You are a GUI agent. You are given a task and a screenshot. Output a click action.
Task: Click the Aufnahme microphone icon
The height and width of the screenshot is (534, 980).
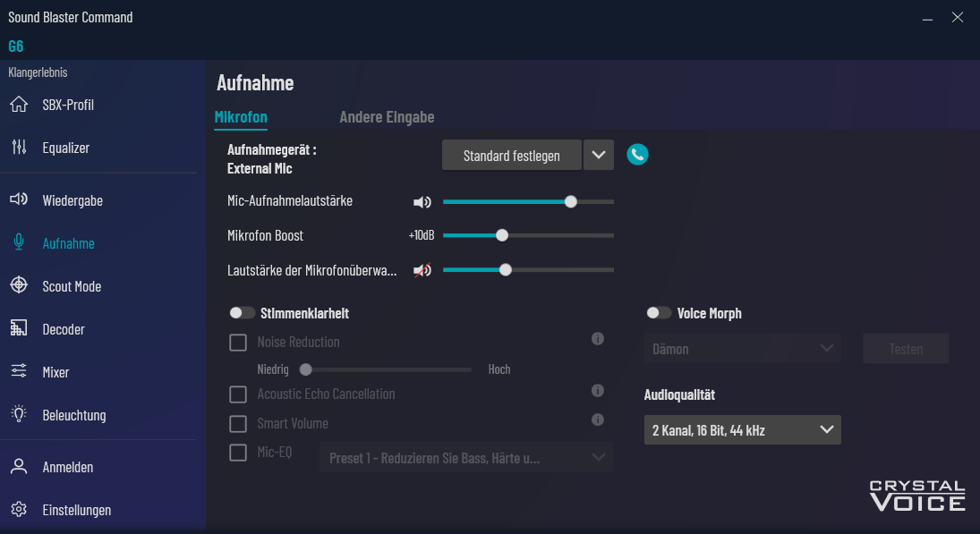pos(19,242)
